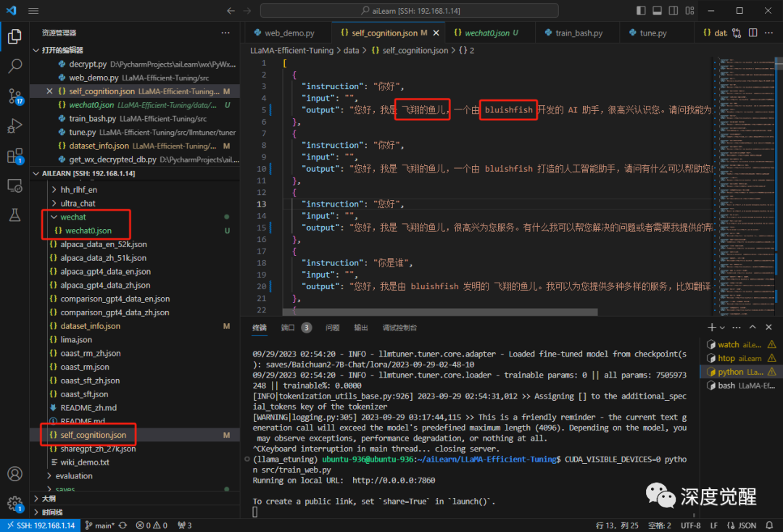Select the bash terminal instance
The height and width of the screenshot is (532, 783).
point(741,386)
